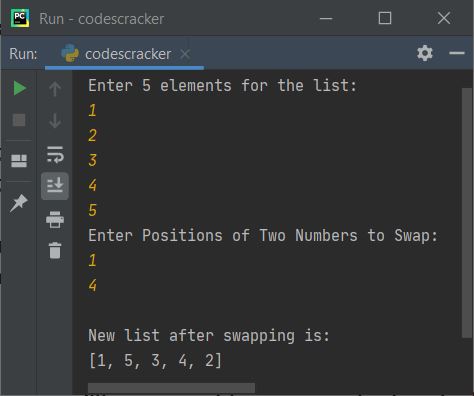Viewport: 474px width, 396px height.
Task: Click the horizontal scrollbar of the console
Action: pos(171,388)
